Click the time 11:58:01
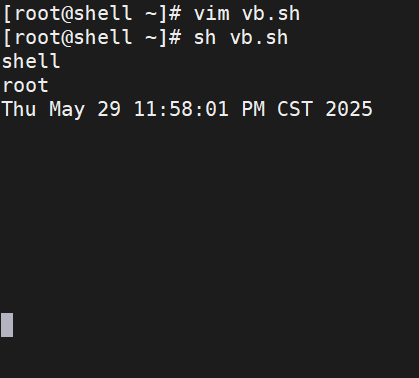This screenshot has height=378, width=419. pyautogui.click(x=181, y=109)
